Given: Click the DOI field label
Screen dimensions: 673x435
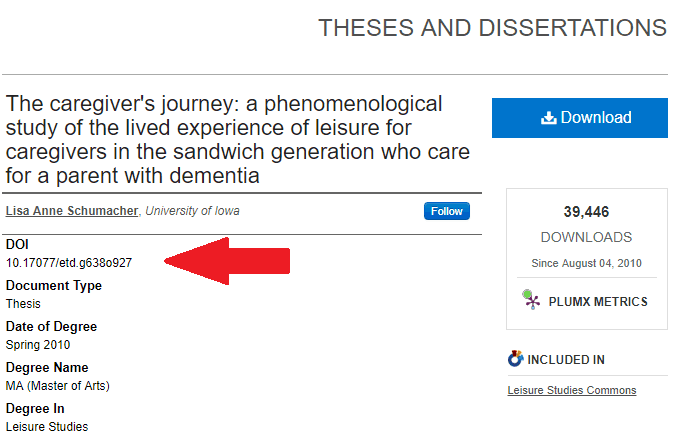Looking at the screenshot, I should click(17, 244).
